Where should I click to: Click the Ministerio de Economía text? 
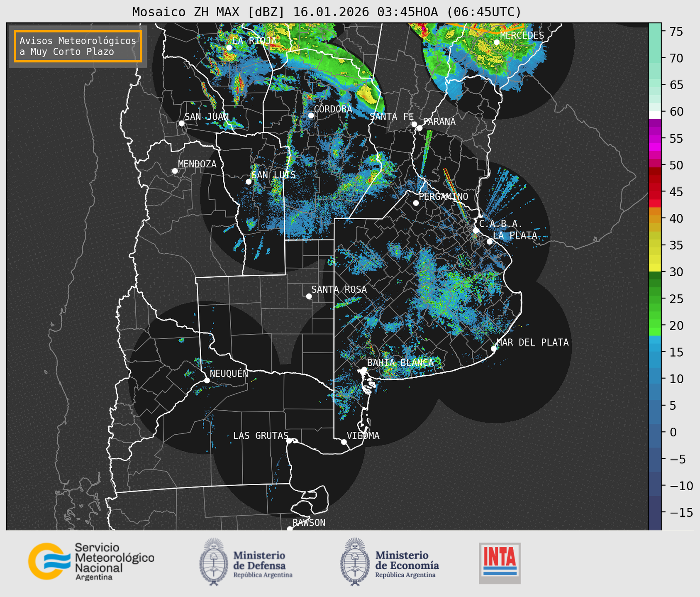(407, 564)
